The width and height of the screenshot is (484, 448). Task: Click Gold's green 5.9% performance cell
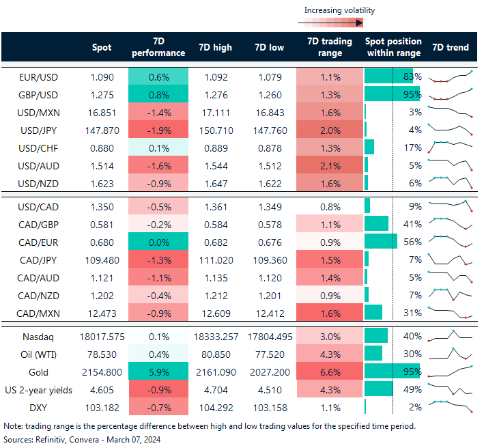pos(157,372)
